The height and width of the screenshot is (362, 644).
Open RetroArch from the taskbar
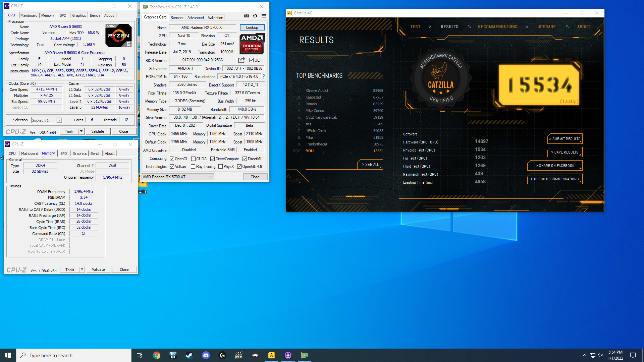255,355
